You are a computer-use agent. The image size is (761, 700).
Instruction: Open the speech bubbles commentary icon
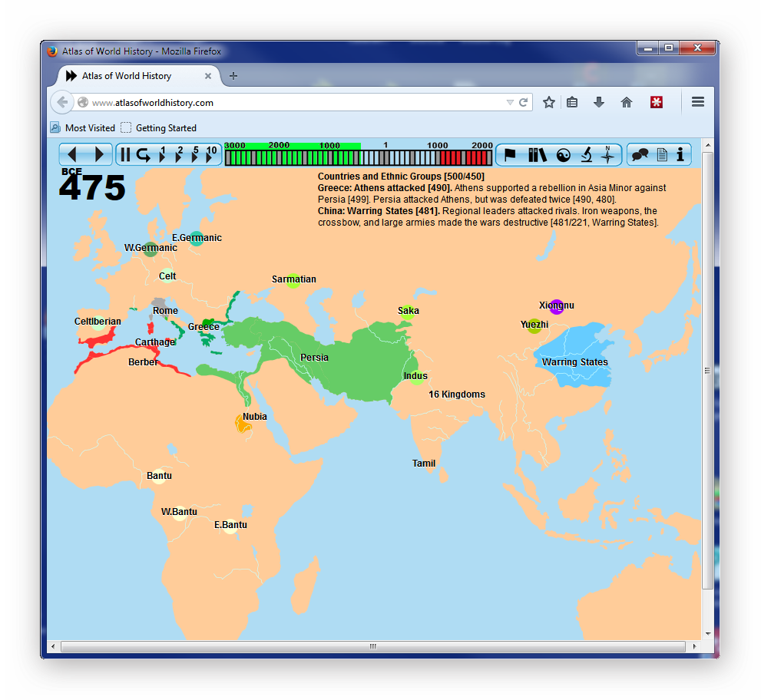[x=640, y=154]
